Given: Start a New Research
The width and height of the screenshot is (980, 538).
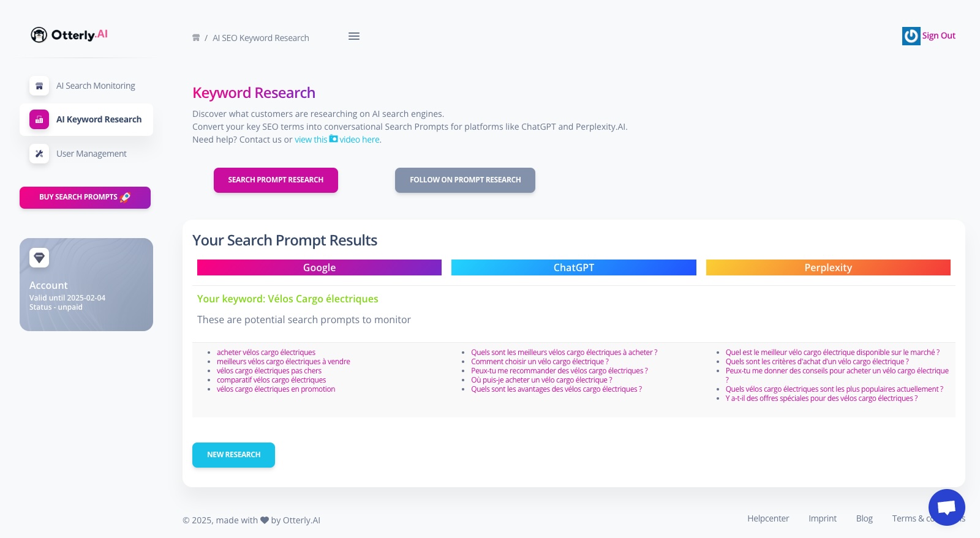Looking at the screenshot, I should (233, 455).
